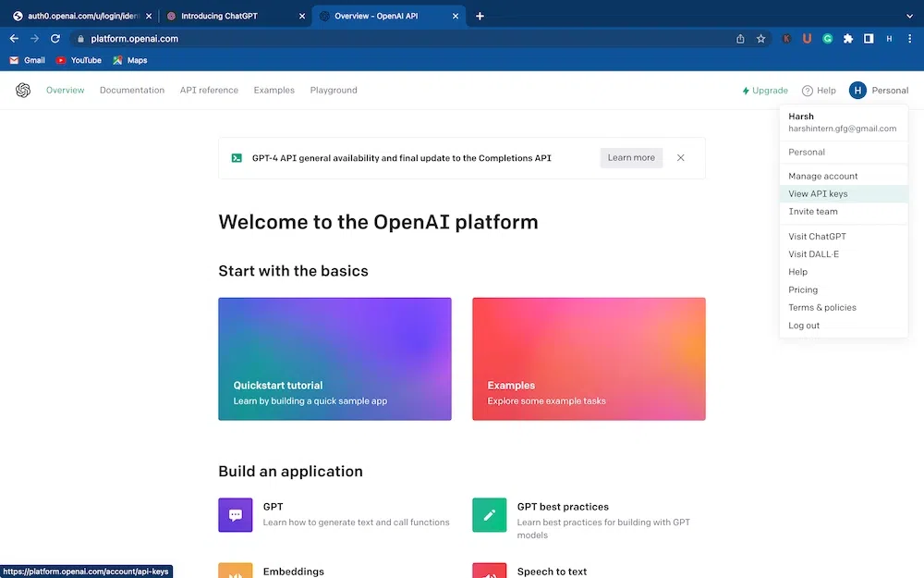Open the Embeddings heading link
The image size is (924, 578).
pyautogui.click(x=294, y=571)
